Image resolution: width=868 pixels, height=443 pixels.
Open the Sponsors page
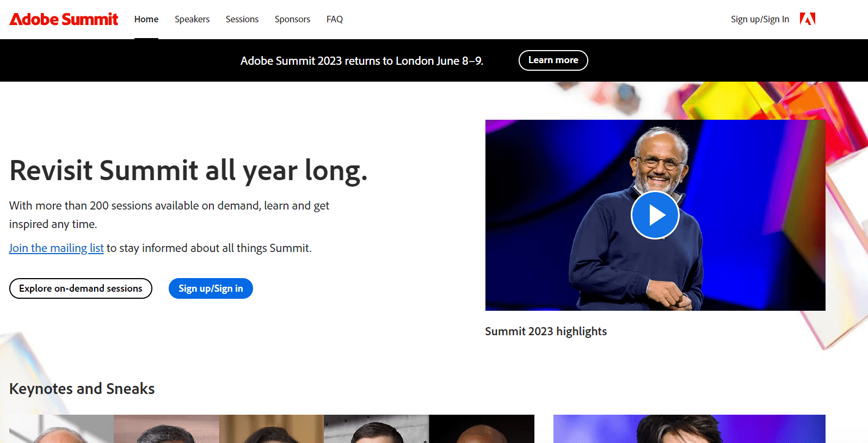292,19
